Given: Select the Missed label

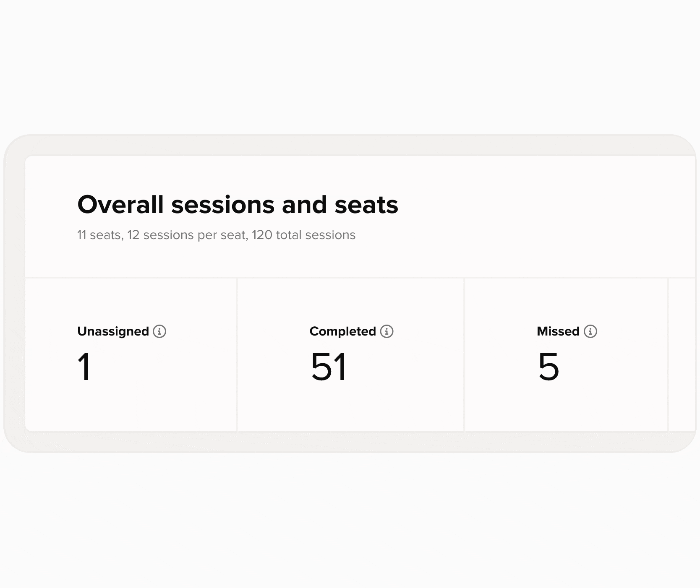Looking at the screenshot, I should point(558,331).
